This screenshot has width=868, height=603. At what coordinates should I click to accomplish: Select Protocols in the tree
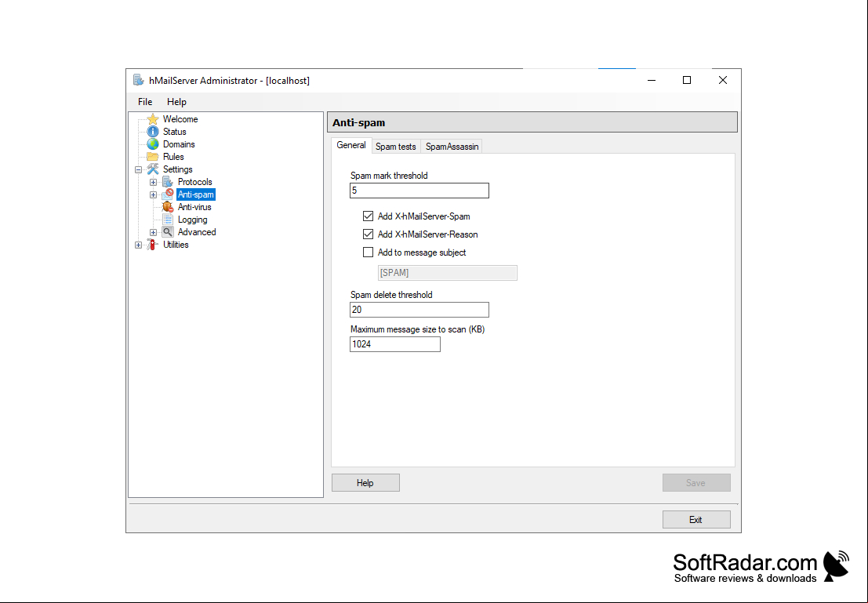tap(195, 182)
